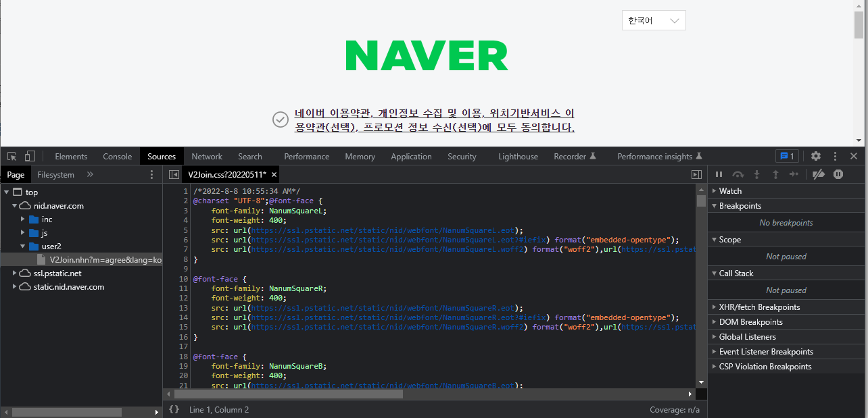Expand the inc folder
Viewport: 868px width, 418px height.
(22, 219)
